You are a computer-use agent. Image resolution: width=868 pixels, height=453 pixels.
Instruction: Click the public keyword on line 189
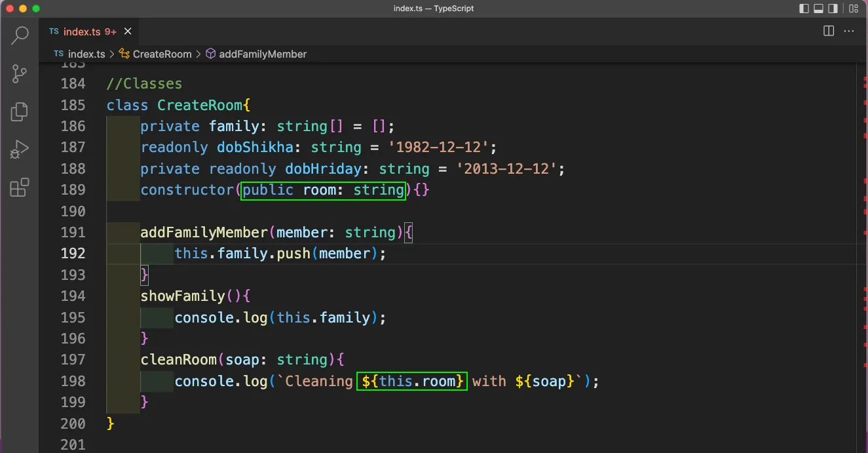coord(269,190)
